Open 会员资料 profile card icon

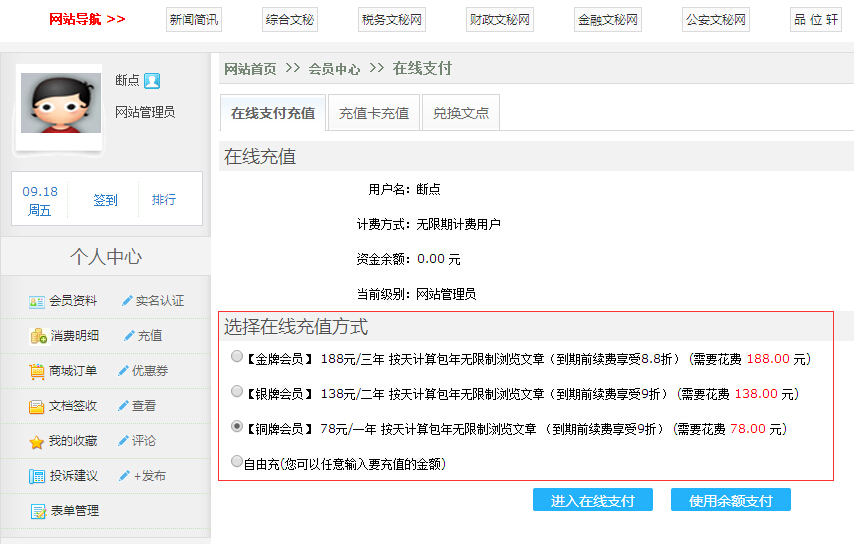[x=37, y=301]
